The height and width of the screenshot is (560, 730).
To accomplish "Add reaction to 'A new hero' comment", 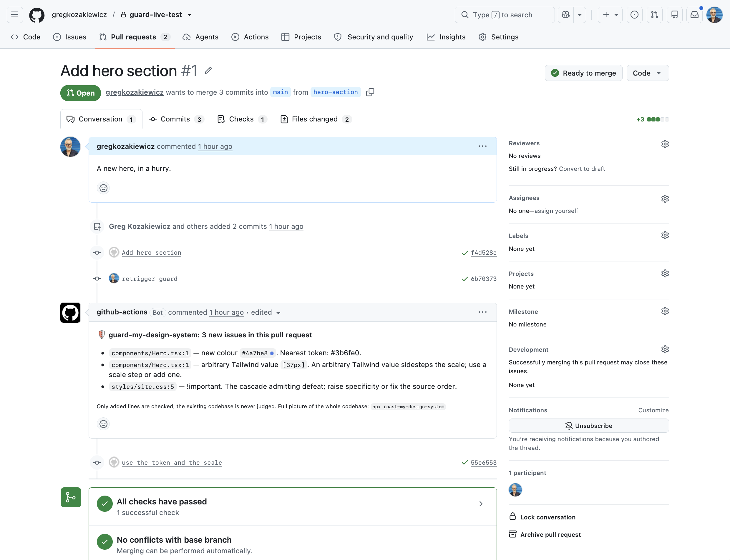I will (x=103, y=188).
